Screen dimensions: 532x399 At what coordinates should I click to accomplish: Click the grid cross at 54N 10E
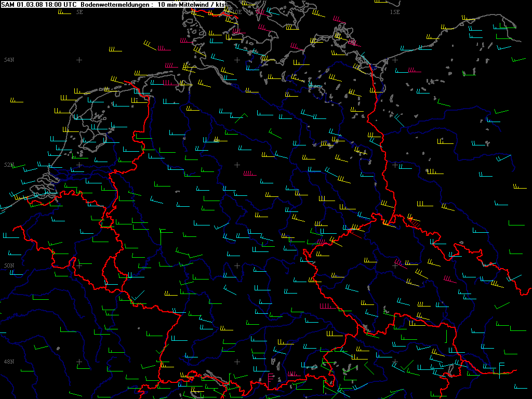[237, 60]
